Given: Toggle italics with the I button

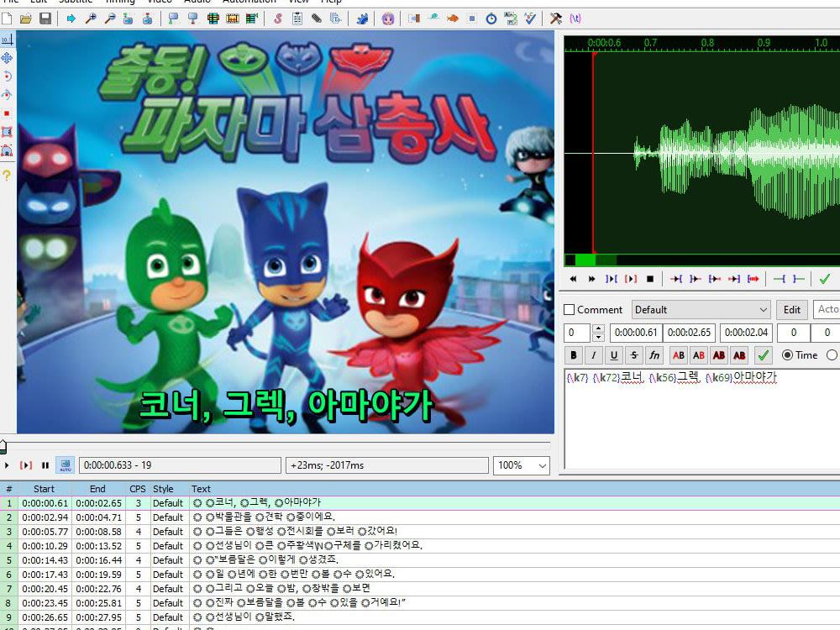Looking at the screenshot, I should click(x=594, y=355).
